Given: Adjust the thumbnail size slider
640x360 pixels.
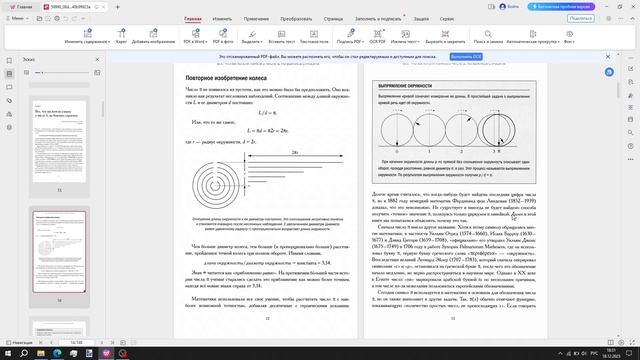Looking at the screenshot, I should pyautogui.click(x=62, y=73).
